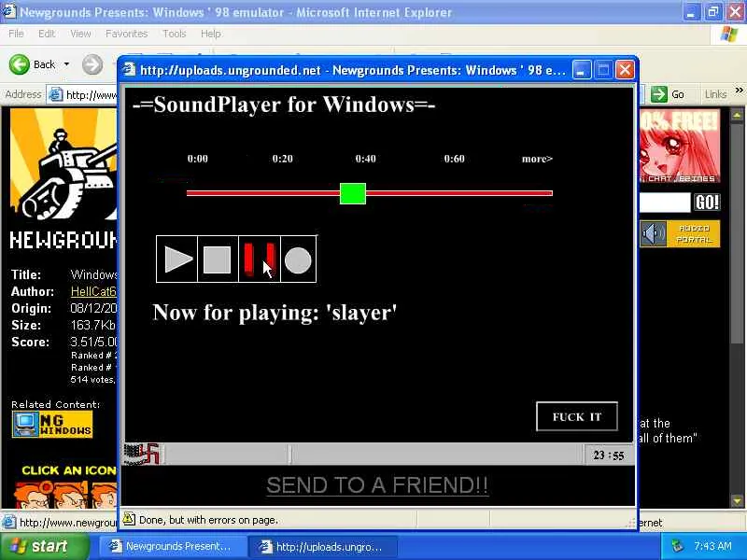Open the Audio Portal speaker button
Image resolution: width=747 pixels, height=560 pixels.
[x=680, y=234]
